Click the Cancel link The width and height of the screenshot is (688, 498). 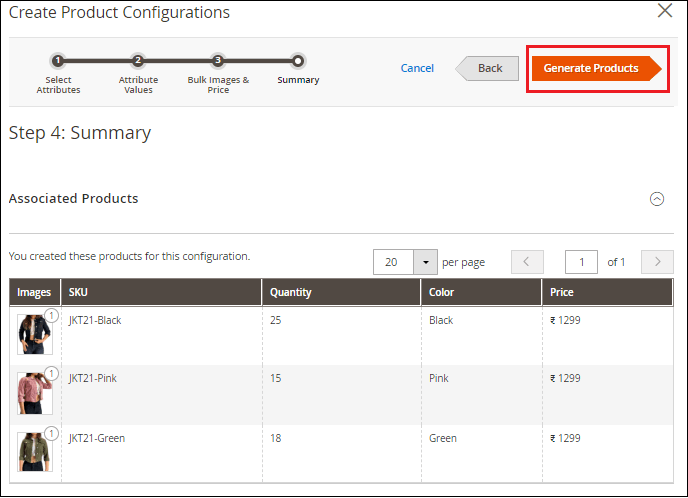[417, 68]
